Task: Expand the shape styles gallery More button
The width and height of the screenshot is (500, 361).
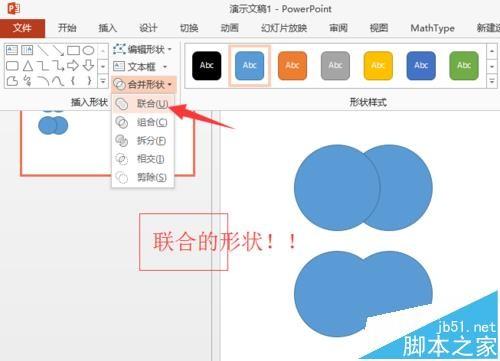Action: click(492, 81)
